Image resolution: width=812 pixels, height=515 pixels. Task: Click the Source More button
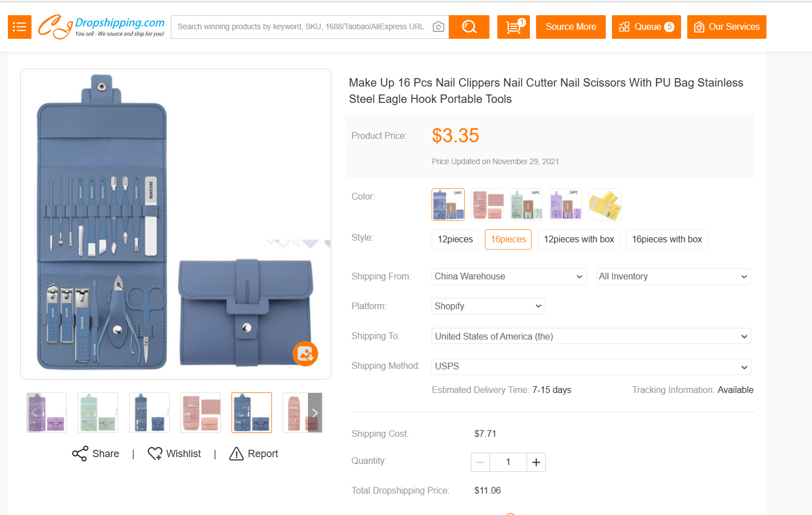click(x=571, y=27)
